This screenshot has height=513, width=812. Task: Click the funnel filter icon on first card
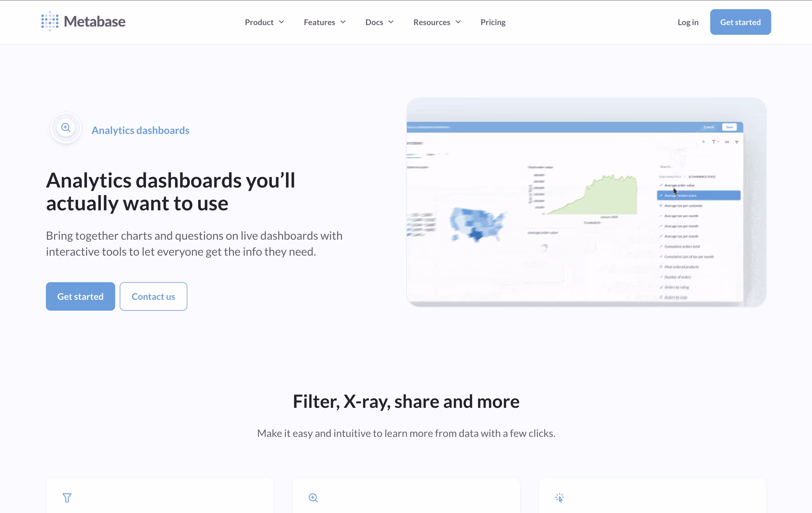tap(67, 498)
